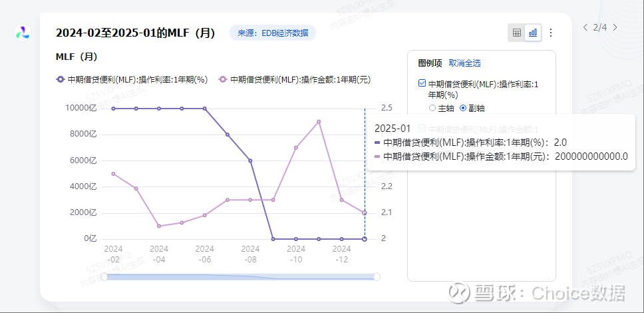Toggle the 操作金额 legend marker above the chart
The height and width of the screenshot is (313, 644).
(223, 80)
